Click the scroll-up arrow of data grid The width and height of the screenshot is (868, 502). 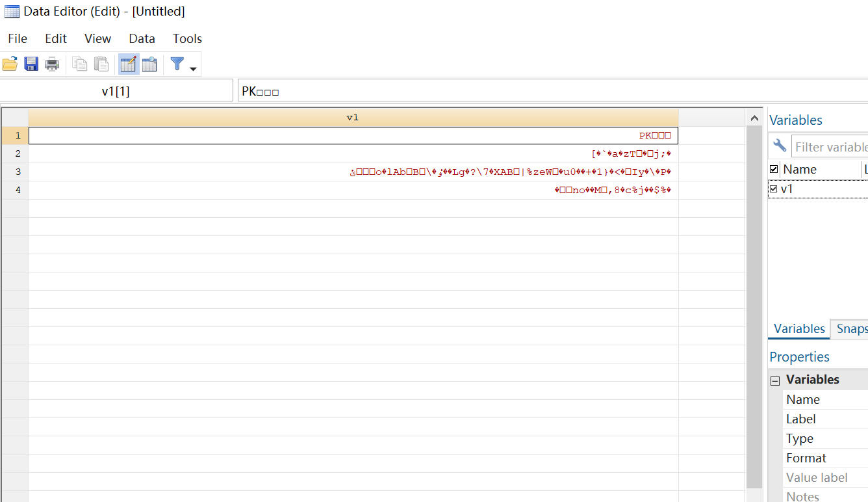(x=754, y=118)
